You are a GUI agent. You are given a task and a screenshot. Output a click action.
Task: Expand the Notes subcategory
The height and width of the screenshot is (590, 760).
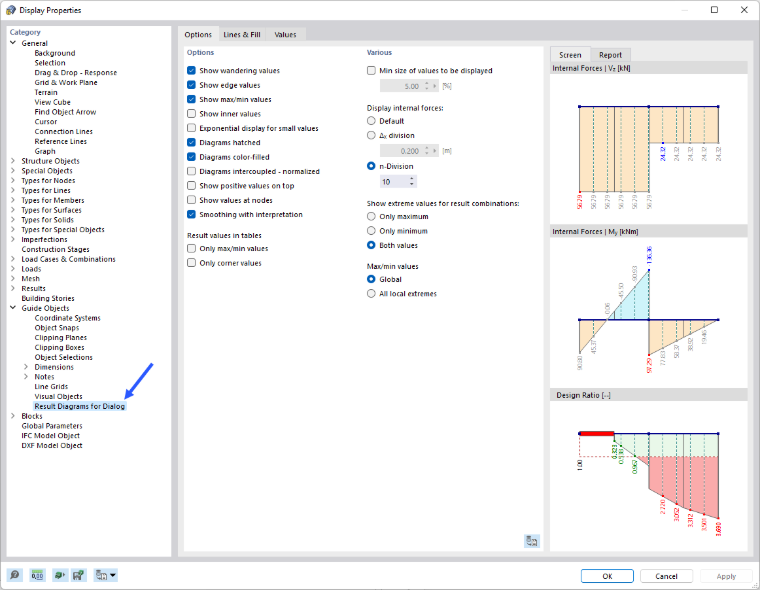[x=26, y=377]
